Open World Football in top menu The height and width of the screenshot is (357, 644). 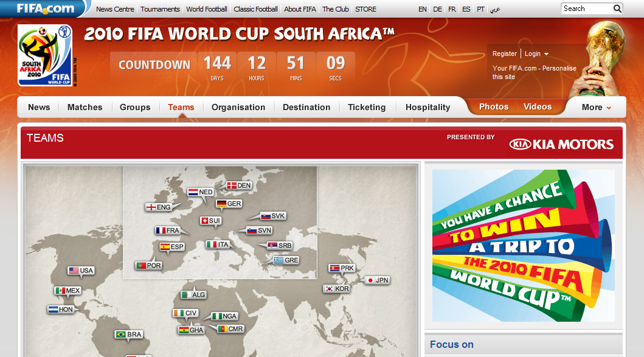(x=207, y=9)
